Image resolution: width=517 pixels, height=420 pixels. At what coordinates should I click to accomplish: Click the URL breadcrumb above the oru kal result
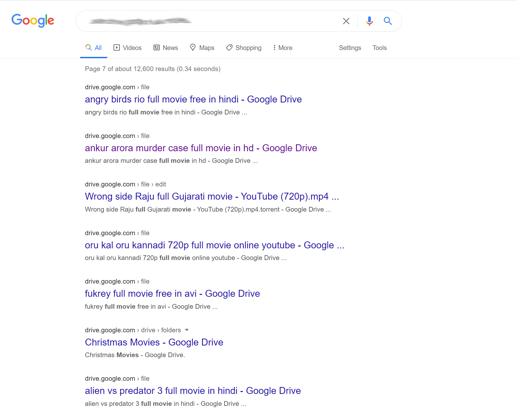pos(117,233)
